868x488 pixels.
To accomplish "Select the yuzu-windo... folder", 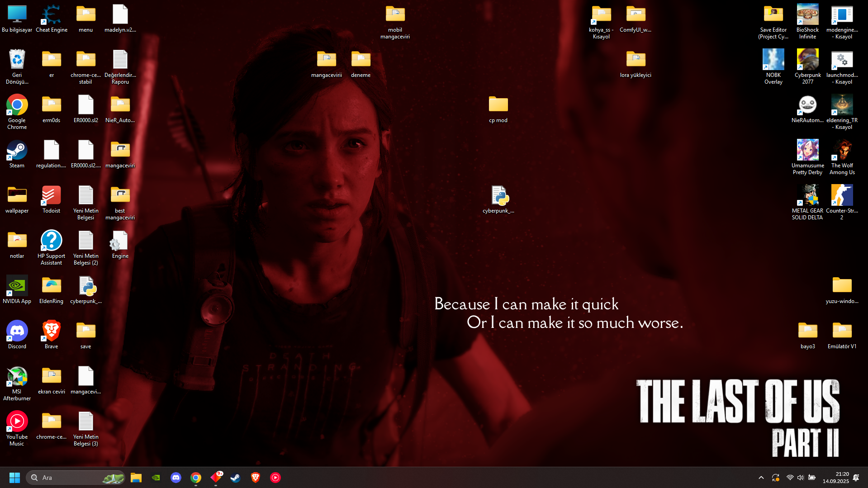I will pos(842,290).
